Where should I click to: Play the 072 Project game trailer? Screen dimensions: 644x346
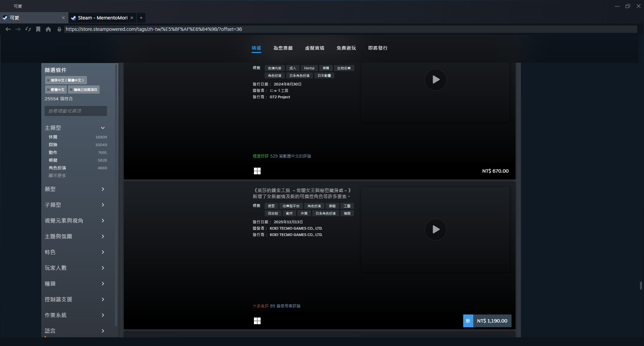(x=435, y=80)
